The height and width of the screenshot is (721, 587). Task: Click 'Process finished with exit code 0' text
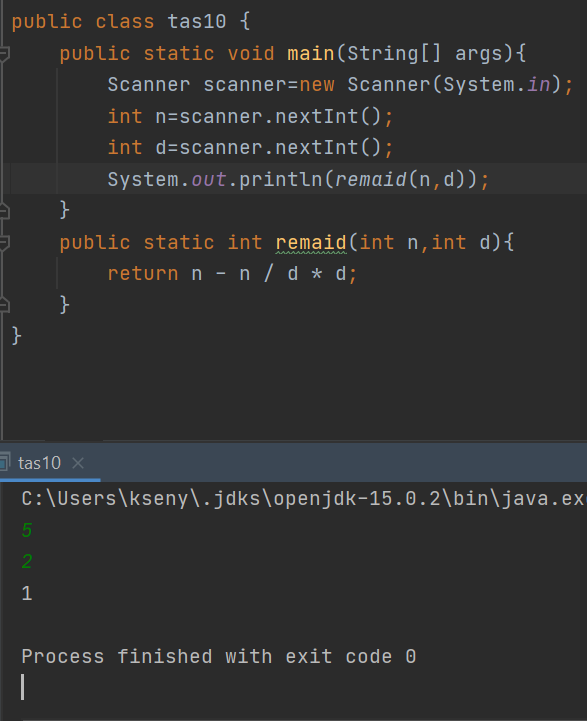[219, 656]
